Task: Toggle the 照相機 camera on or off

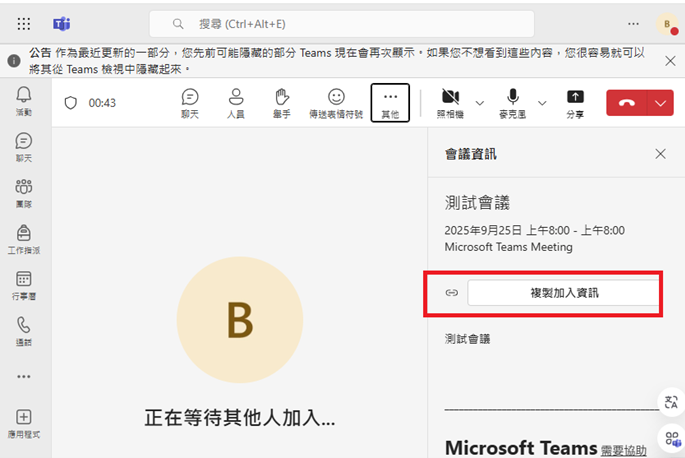Action: click(450, 102)
